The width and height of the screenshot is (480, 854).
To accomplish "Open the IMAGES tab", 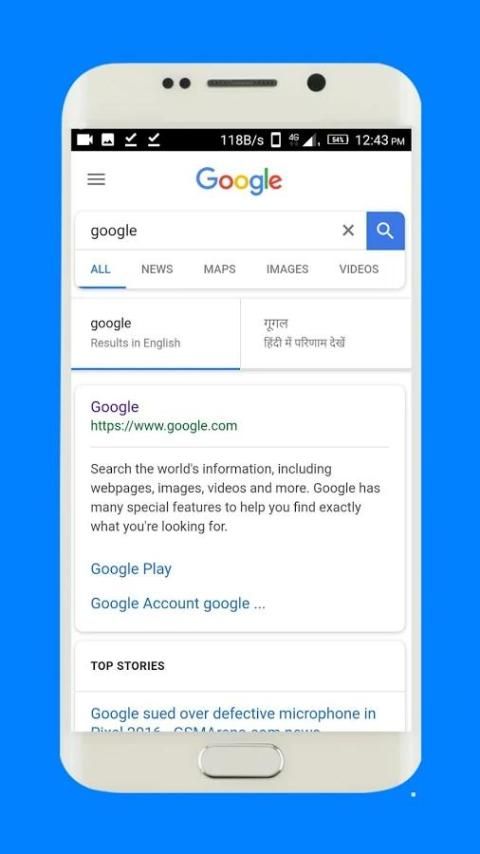I will coord(287,269).
